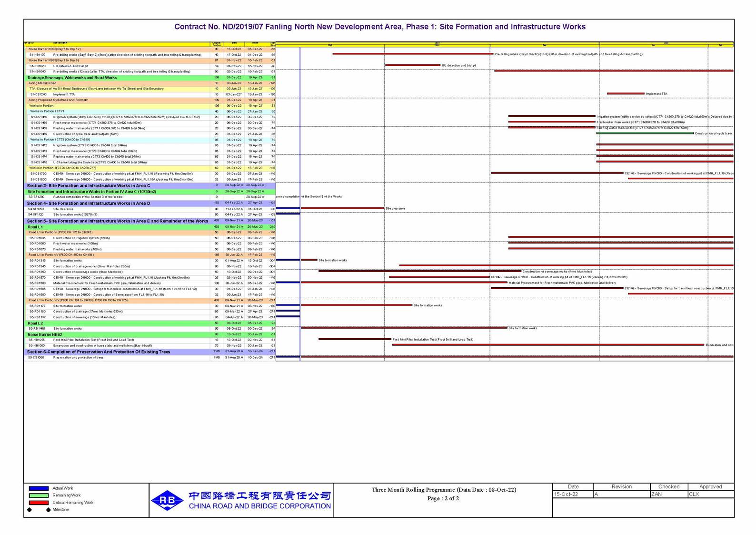
Task: Select the S6-CS1000 preservation and protection of trees row
Action: click(149, 357)
